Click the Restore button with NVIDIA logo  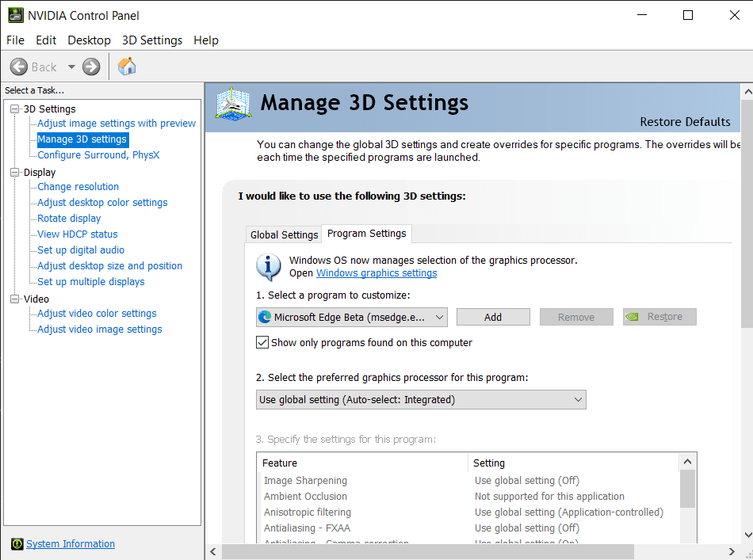659,317
